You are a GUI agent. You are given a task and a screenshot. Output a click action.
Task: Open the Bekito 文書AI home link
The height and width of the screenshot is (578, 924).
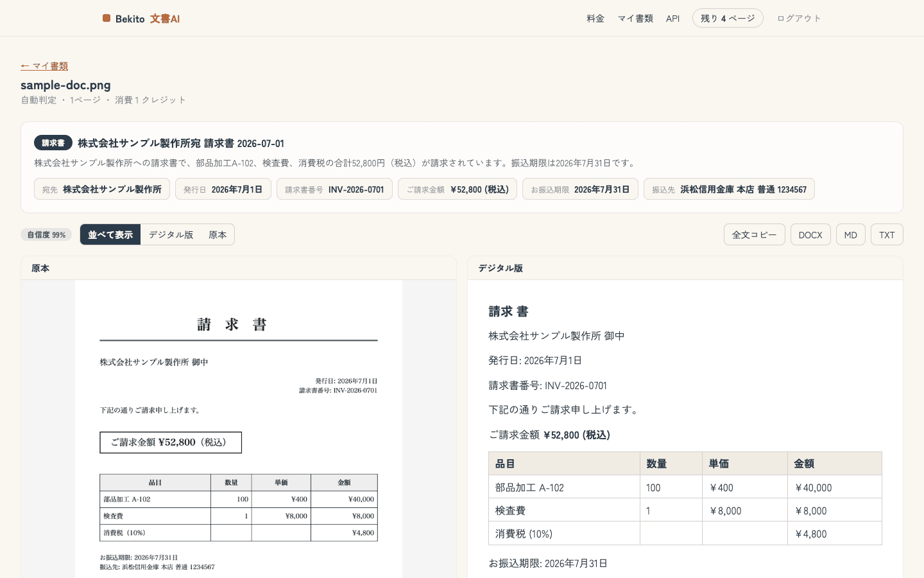[141, 19]
